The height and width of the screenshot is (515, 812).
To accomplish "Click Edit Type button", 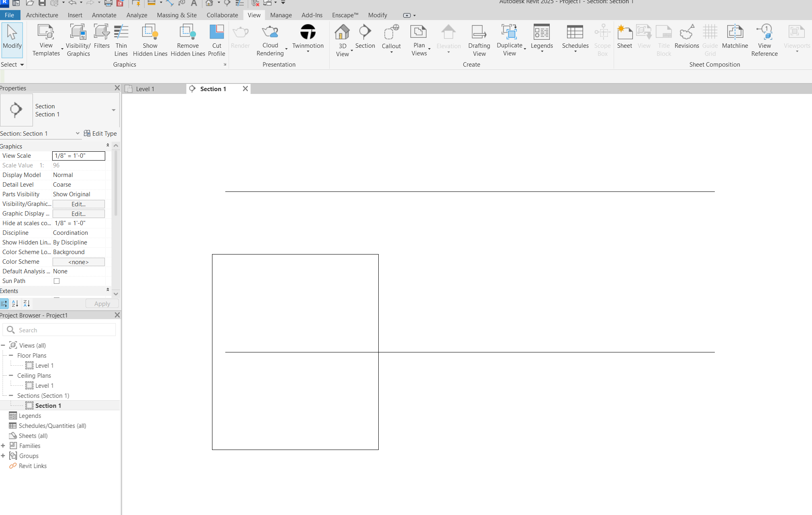I will pyautogui.click(x=101, y=133).
